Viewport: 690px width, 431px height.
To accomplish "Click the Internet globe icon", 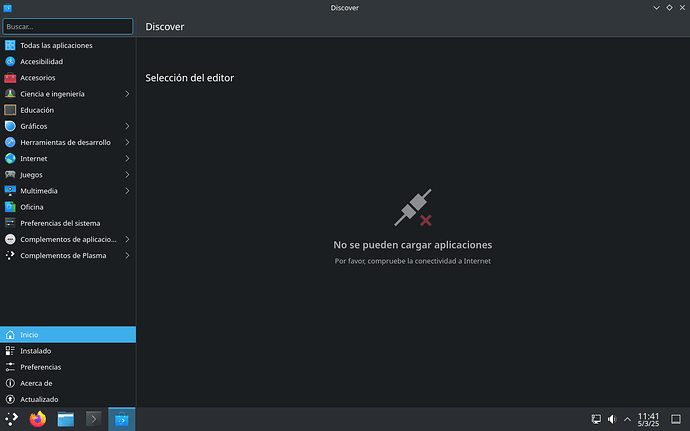I will click(10, 158).
